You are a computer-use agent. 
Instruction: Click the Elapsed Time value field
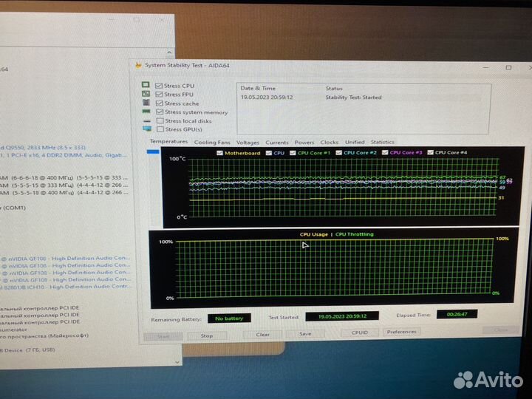pyautogui.click(x=457, y=314)
